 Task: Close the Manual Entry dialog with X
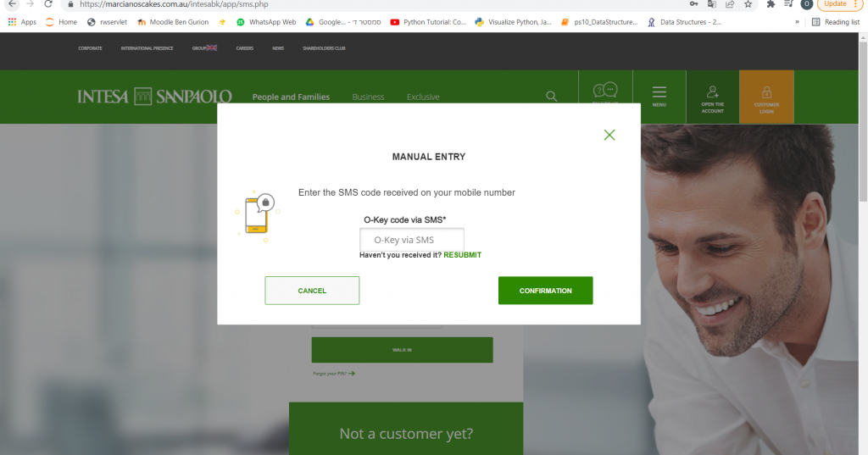(x=609, y=135)
